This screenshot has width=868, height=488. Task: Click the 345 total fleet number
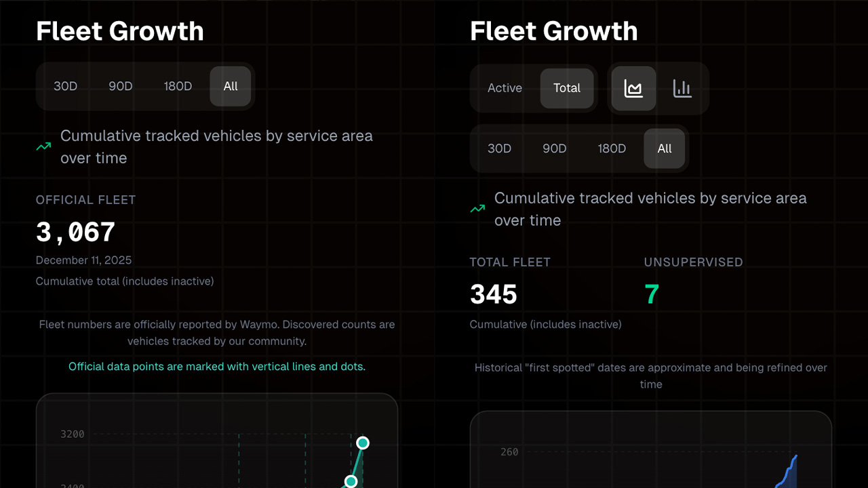point(494,295)
